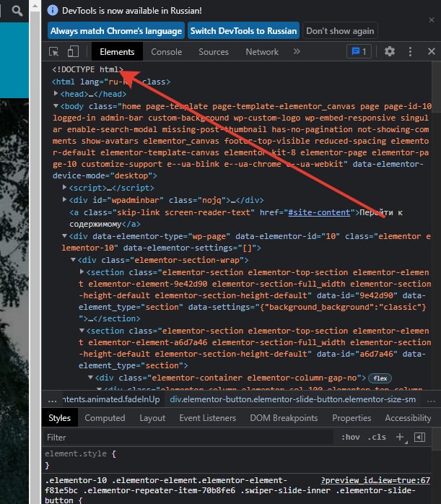Click Switch DevTools to Russian button

point(243,31)
